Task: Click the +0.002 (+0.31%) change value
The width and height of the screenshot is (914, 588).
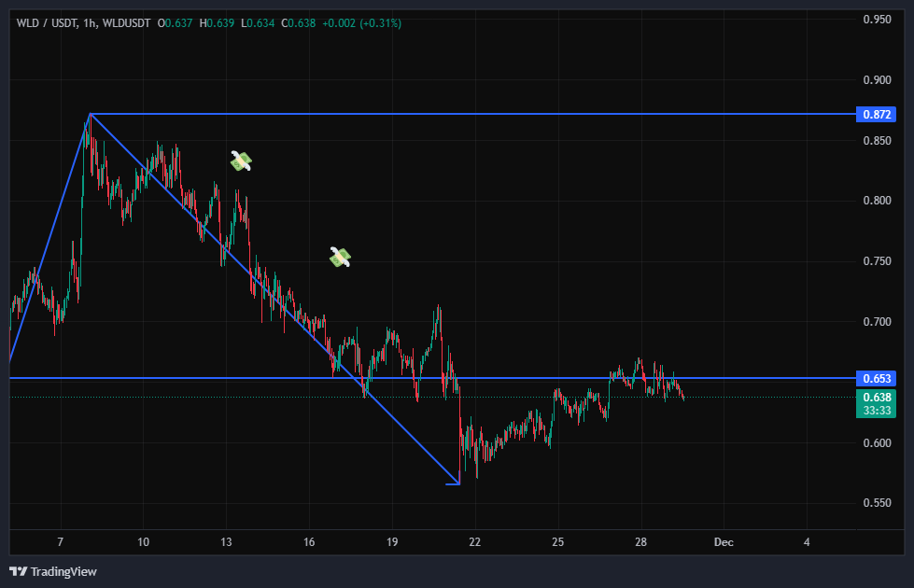Action: (361, 22)
